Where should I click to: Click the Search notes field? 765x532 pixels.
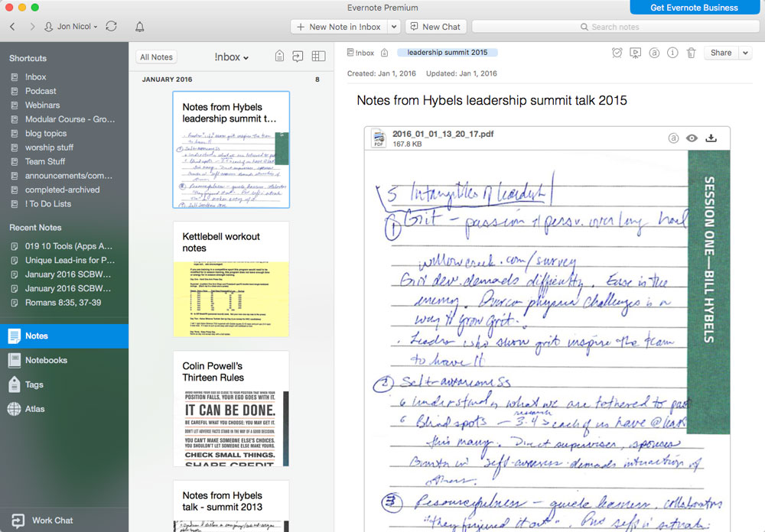click(616, 27)
